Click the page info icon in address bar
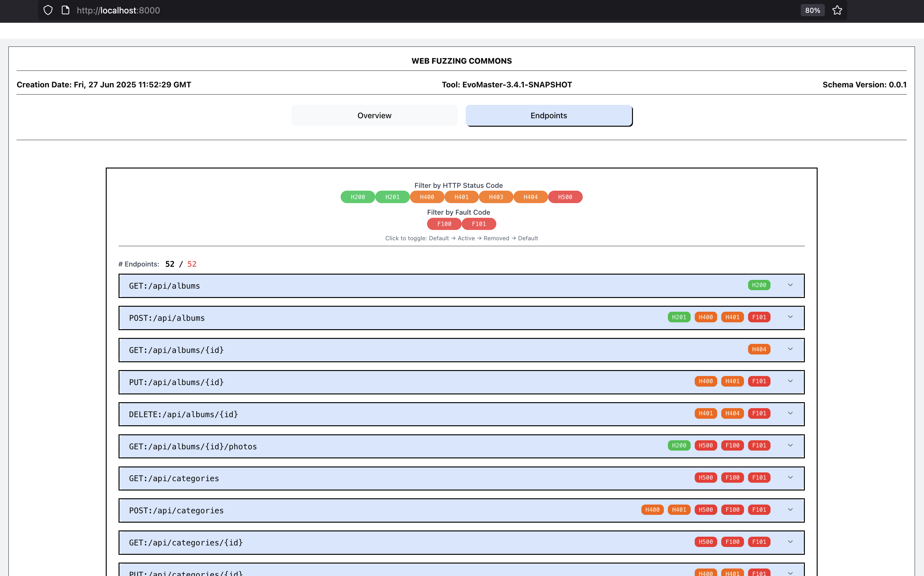This screenshot has height=576, width=924. tap(66, 10)
